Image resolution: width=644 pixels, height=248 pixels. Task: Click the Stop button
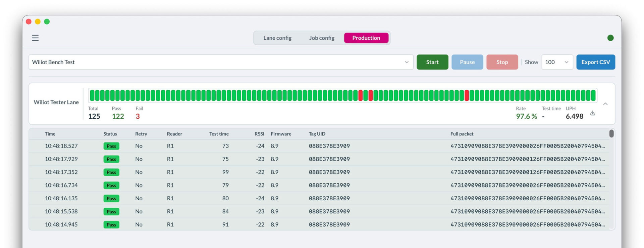pyautogui.click(x=502, y=62)
